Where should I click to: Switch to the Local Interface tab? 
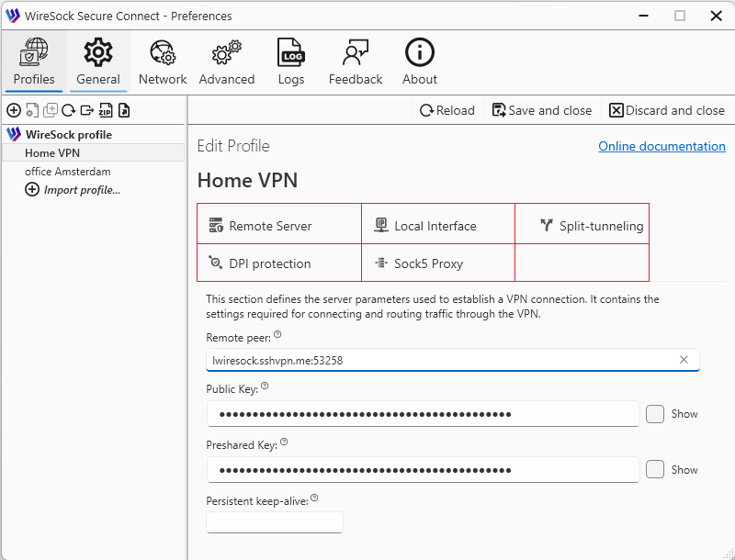click(x=436, y=226)
